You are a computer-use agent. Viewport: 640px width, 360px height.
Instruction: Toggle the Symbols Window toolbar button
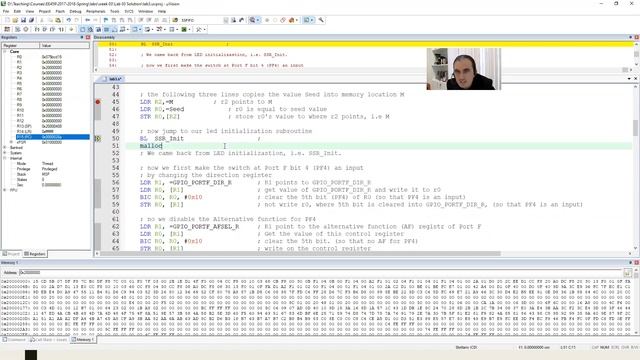pos(98,29)
